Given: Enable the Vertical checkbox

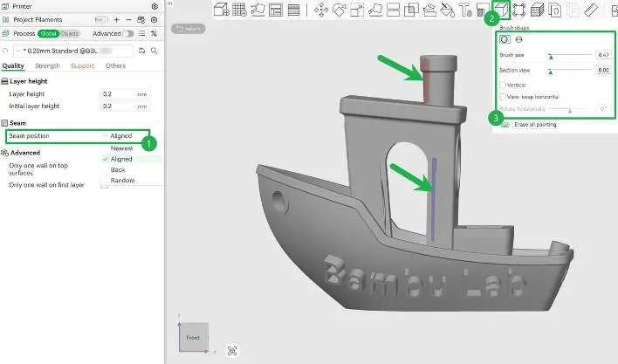Looking at the screenshot, I should coord(503,85).
